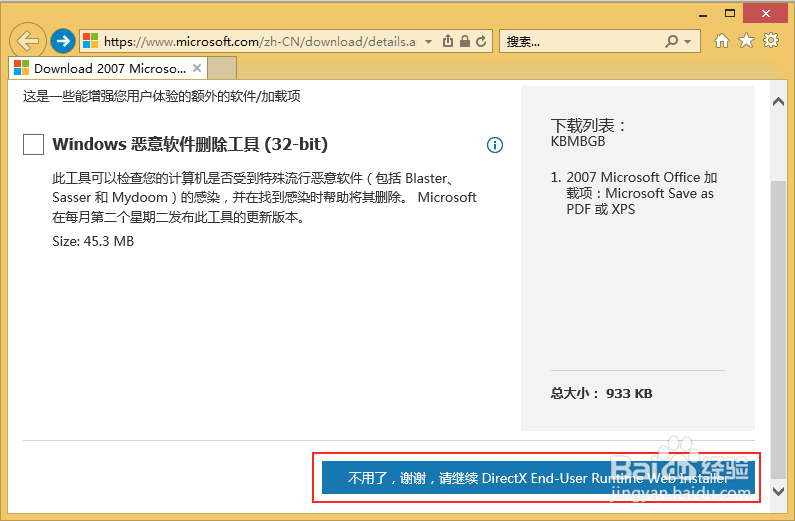Screen dimensions: 795x521
Task: Check the Windows 恶意软件删除工具 checkbox
Action: tap(33, 144)
